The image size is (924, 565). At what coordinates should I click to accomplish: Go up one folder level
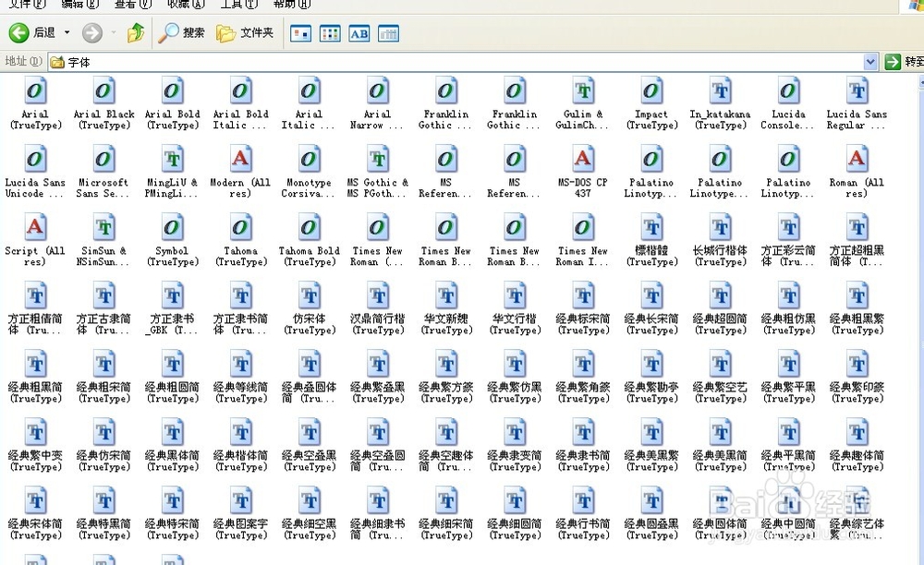click(x=136, y=32)
